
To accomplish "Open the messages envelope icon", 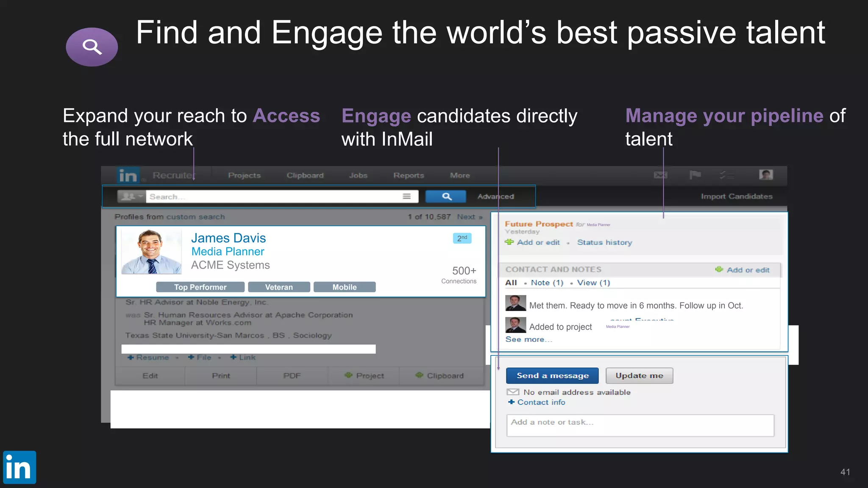I will 661,175.
